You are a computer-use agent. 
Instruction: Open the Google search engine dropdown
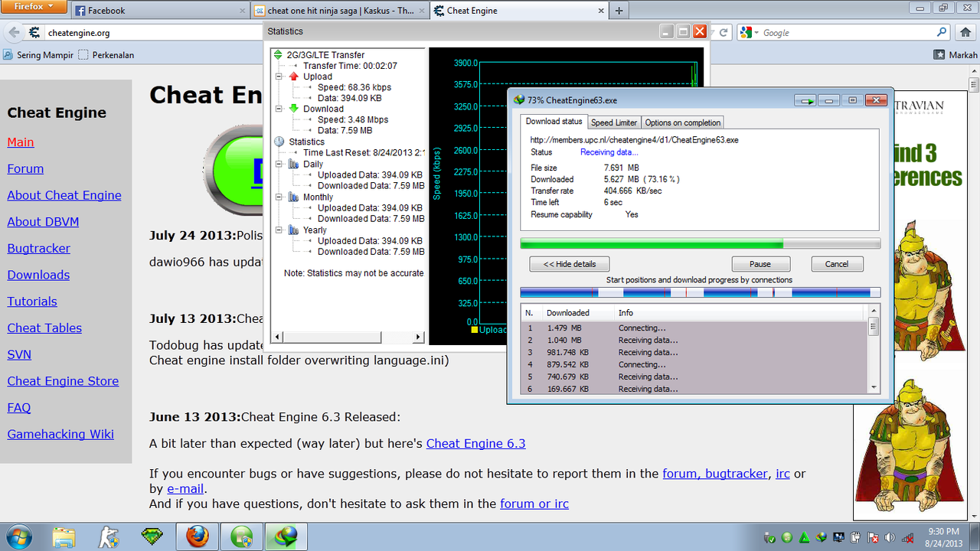point(756,33)
